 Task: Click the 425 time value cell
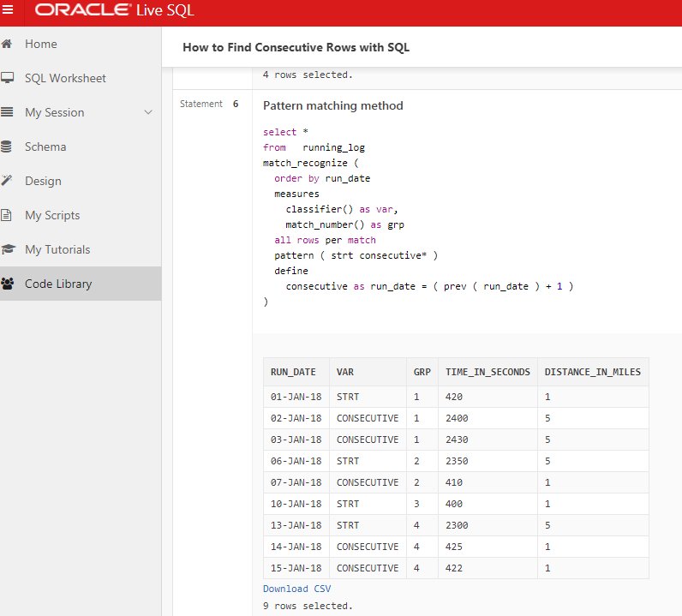(x=488, y=547)
